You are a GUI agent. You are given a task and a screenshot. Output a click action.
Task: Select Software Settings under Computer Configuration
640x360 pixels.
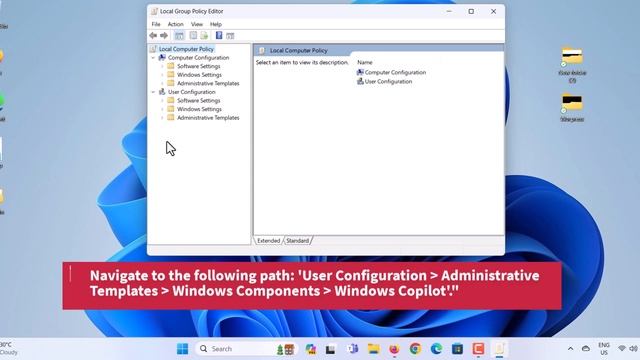pyautogui.click(x=198, y=66)
